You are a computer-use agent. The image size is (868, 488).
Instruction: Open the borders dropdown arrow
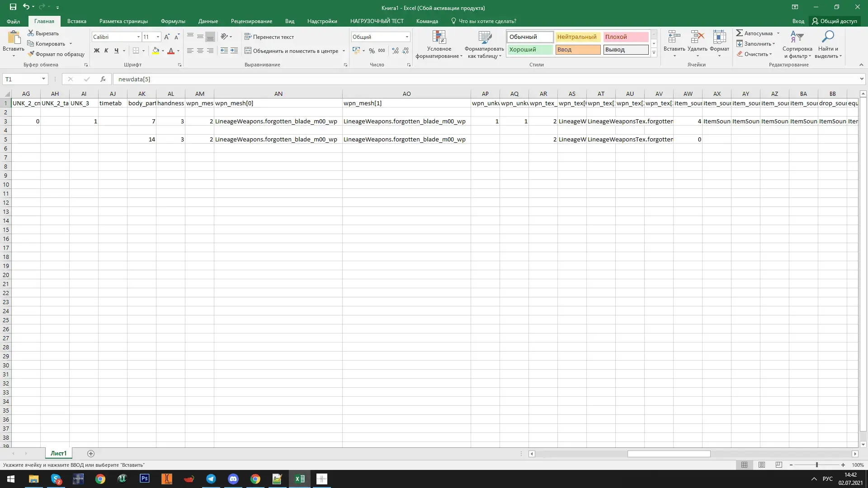(x=143, y=51)
